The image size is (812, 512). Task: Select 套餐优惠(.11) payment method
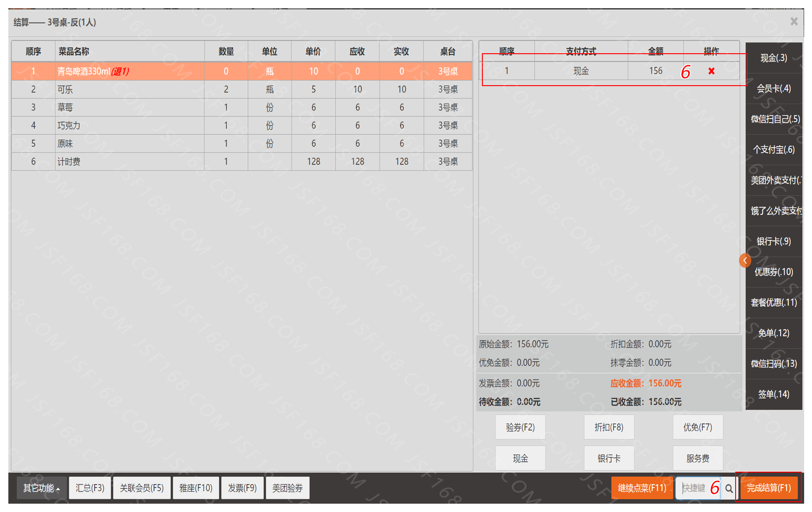774,302
